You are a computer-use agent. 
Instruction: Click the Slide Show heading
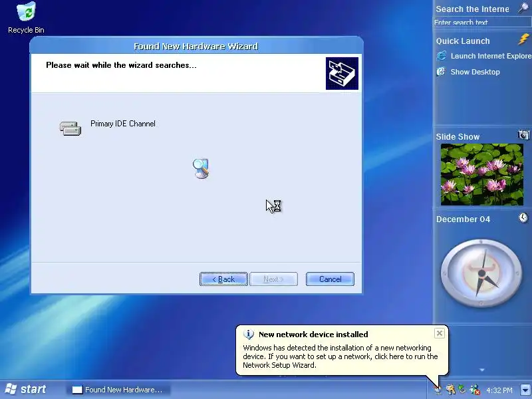click(x=458, y=137)
